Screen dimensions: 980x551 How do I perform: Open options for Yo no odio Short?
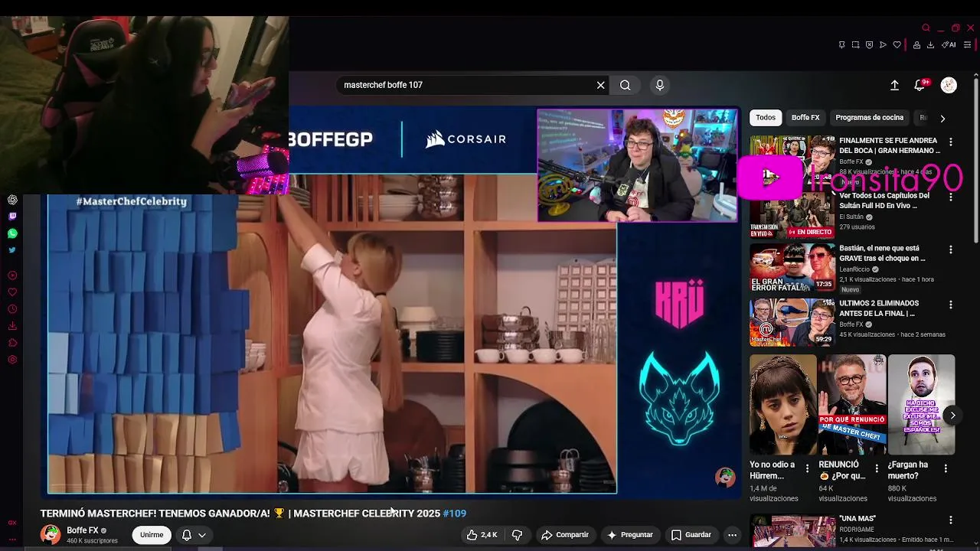807,468
